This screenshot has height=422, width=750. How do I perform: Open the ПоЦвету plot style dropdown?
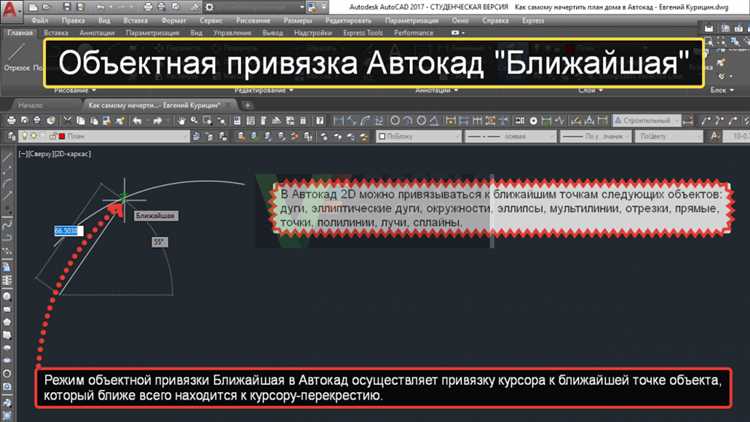click(668, 136)
